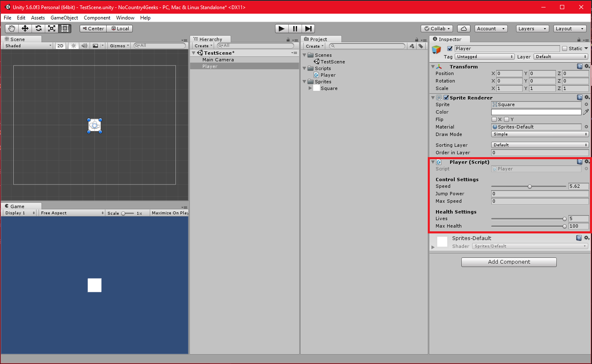Open the Shaded draw mode dropdown
Screen dimensions: 592x364
[28, 46]
